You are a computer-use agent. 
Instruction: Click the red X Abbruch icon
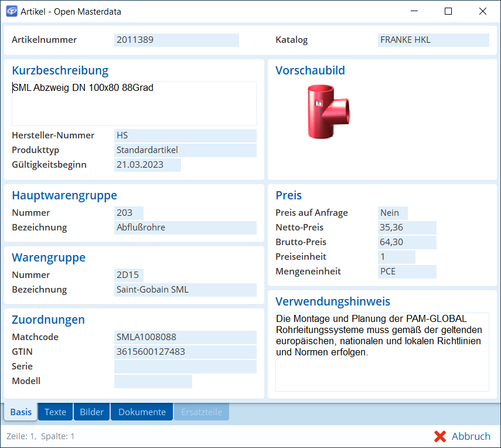click(440, 436)
